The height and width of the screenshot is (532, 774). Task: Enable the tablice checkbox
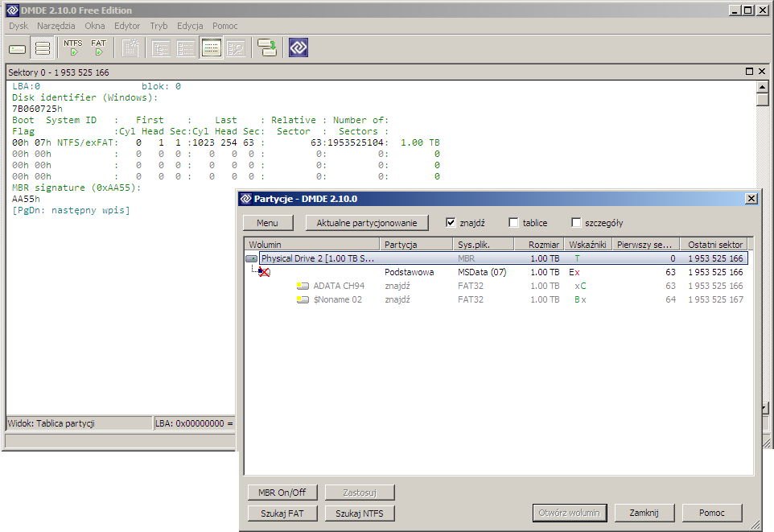pyautogui.click(x=513, y=222)
